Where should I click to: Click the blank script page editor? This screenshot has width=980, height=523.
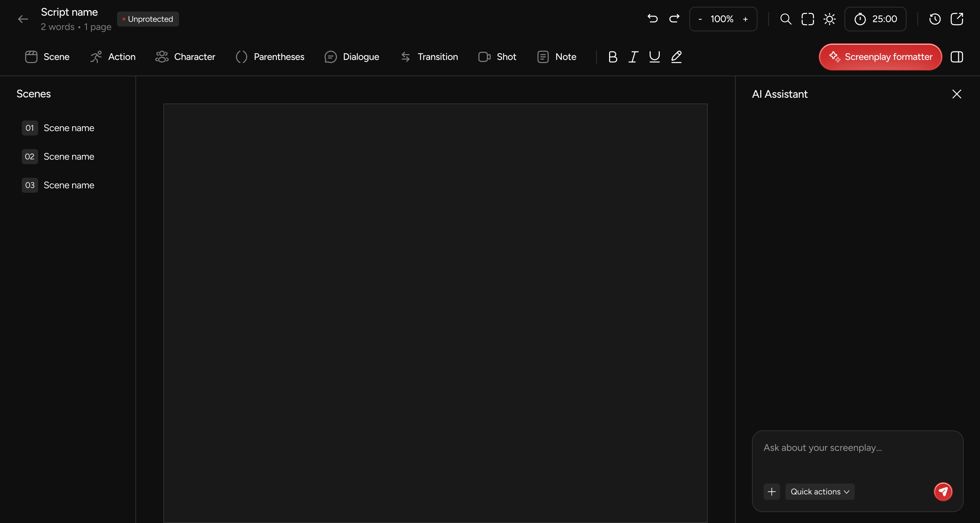coord(435,313)
